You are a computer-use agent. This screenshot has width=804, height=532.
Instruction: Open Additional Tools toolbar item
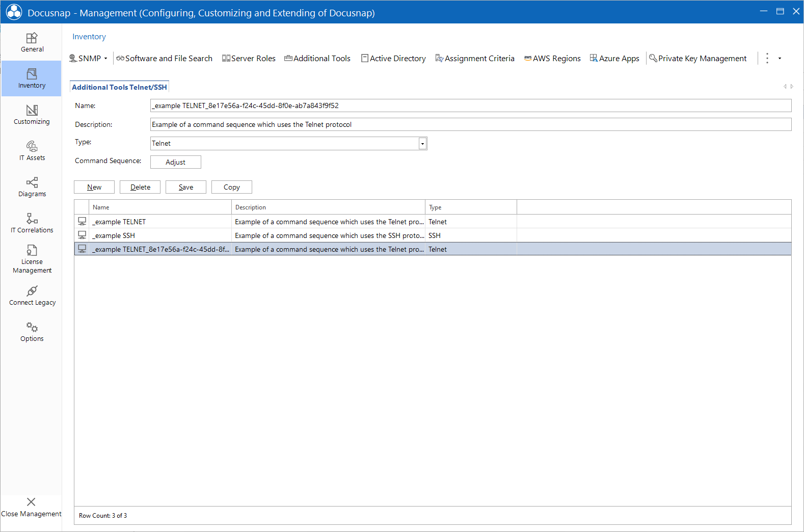tap(317, 59)
